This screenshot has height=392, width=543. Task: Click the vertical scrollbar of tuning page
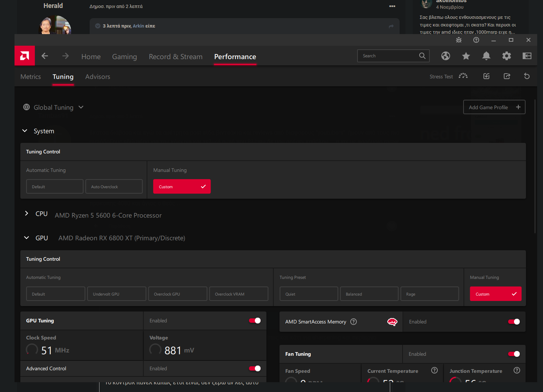(x=535, y=166)
